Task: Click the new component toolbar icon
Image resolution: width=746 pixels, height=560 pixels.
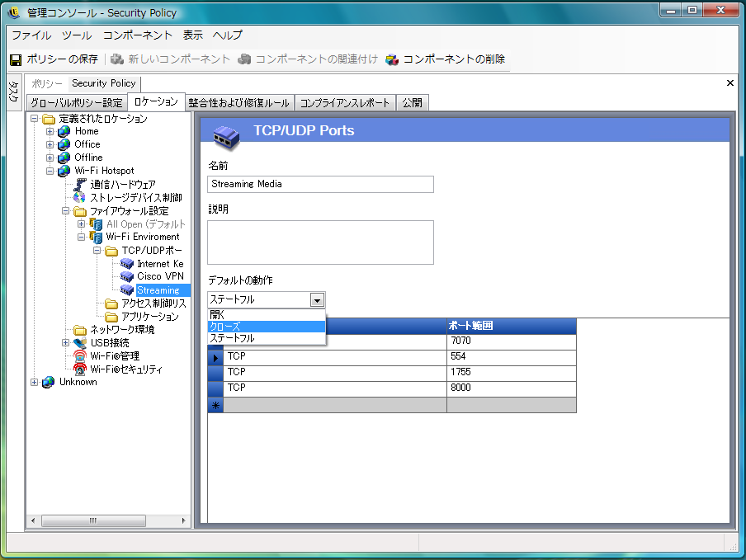Action: click(117, 59)
